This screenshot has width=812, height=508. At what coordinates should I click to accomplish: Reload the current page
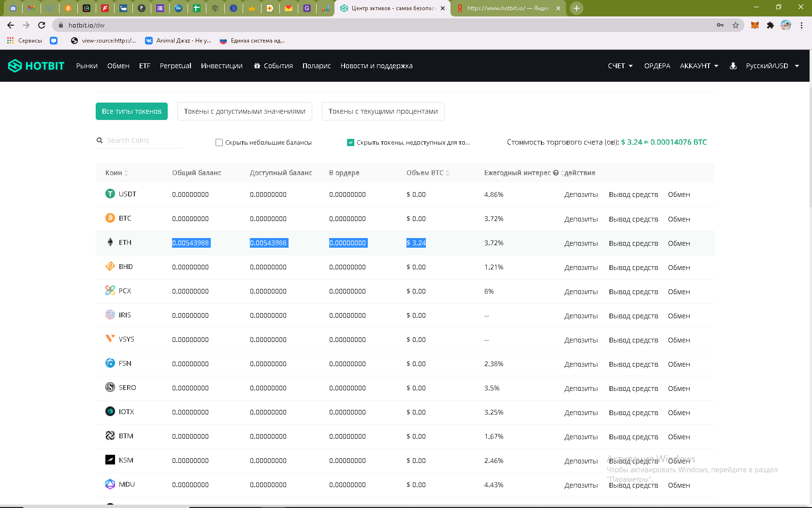coord(42,25)
